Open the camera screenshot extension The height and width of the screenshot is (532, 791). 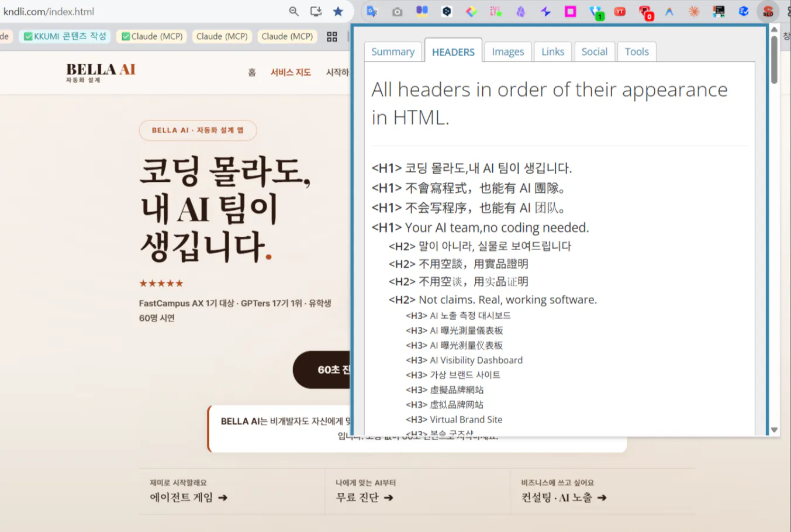(x=397, y=12)
